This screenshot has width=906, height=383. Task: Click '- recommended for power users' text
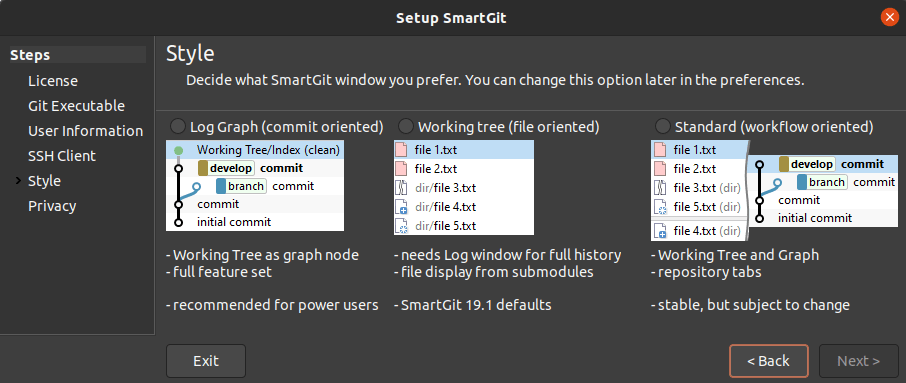[272, 305]
